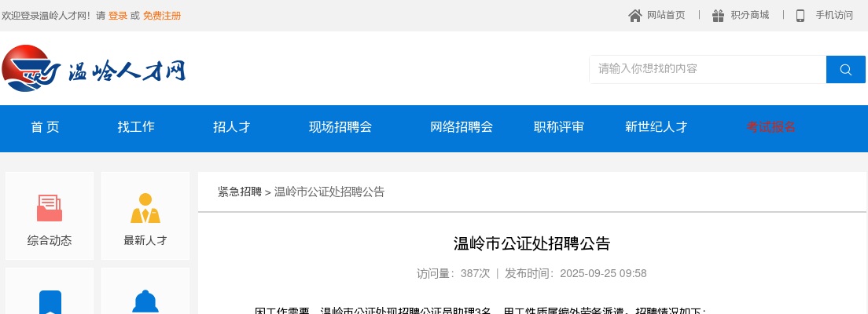Open the 综合动态 news icon tile
This screenshot has height=314, width=868.
tap(50, 216)
